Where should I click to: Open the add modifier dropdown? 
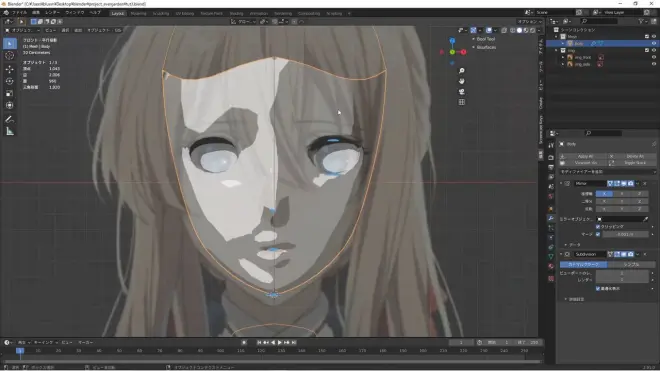coord(607,172)
